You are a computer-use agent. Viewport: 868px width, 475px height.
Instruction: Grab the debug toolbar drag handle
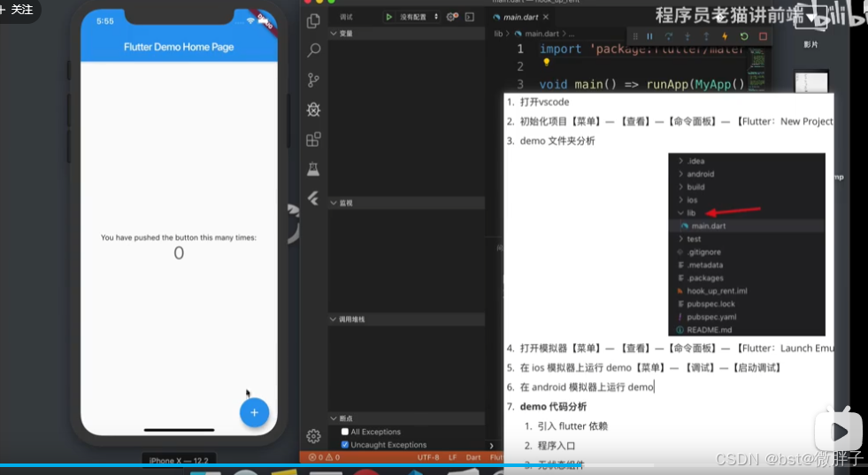pos(635,36)
